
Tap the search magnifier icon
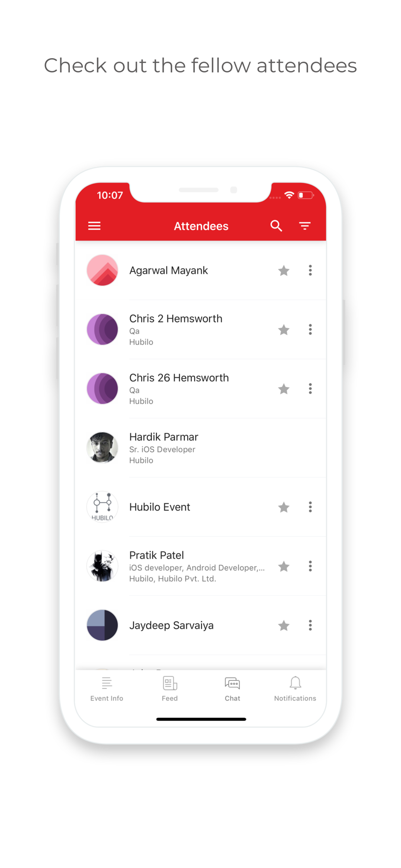pyautogui.click(x=276, y=226)
